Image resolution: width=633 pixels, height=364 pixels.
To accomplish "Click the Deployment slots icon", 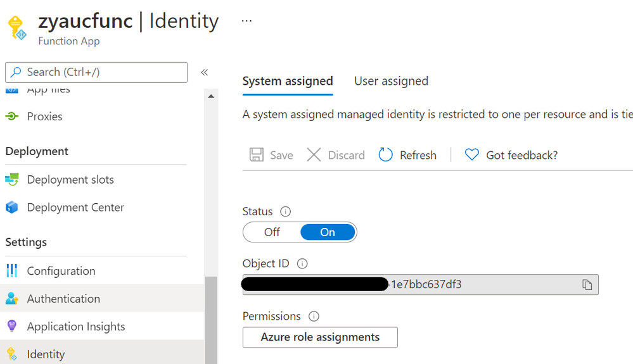I will 11,180.
